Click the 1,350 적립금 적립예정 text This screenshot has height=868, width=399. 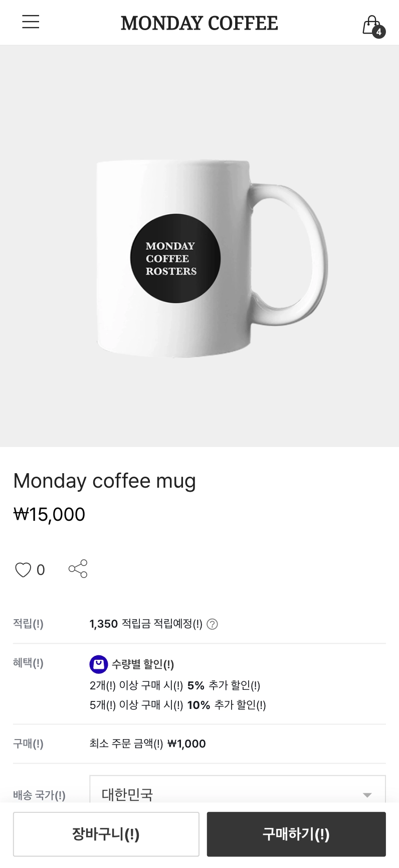[146, 624]
